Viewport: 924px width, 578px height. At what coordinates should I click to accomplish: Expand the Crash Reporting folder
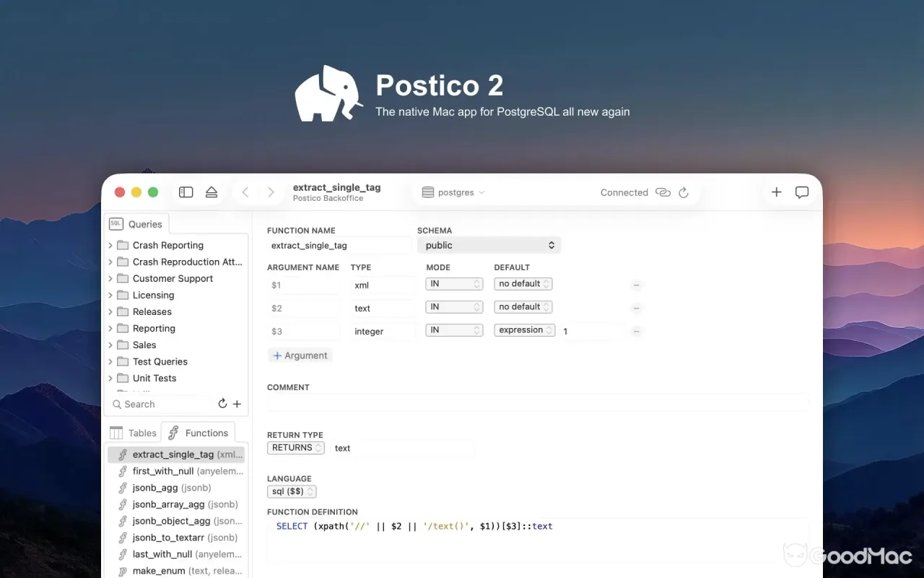110,245
